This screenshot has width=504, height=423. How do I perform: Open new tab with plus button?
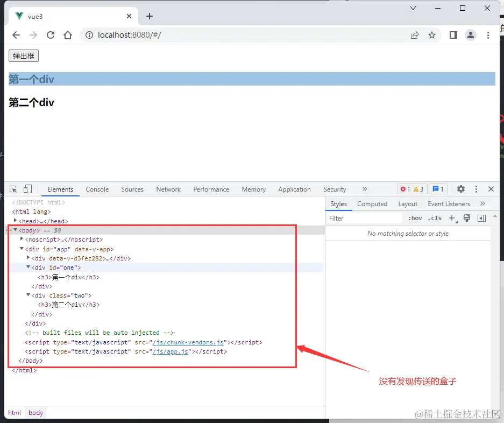(x=150, y=16)
